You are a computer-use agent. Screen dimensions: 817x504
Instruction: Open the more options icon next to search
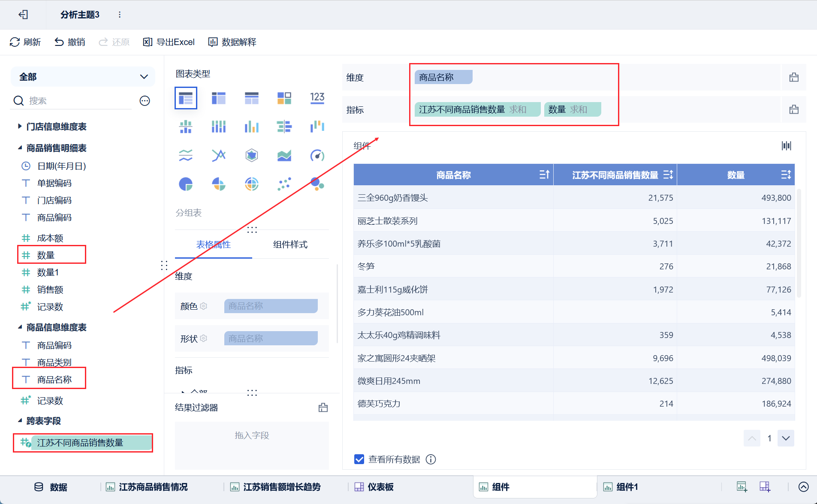(x=145, y=101)
